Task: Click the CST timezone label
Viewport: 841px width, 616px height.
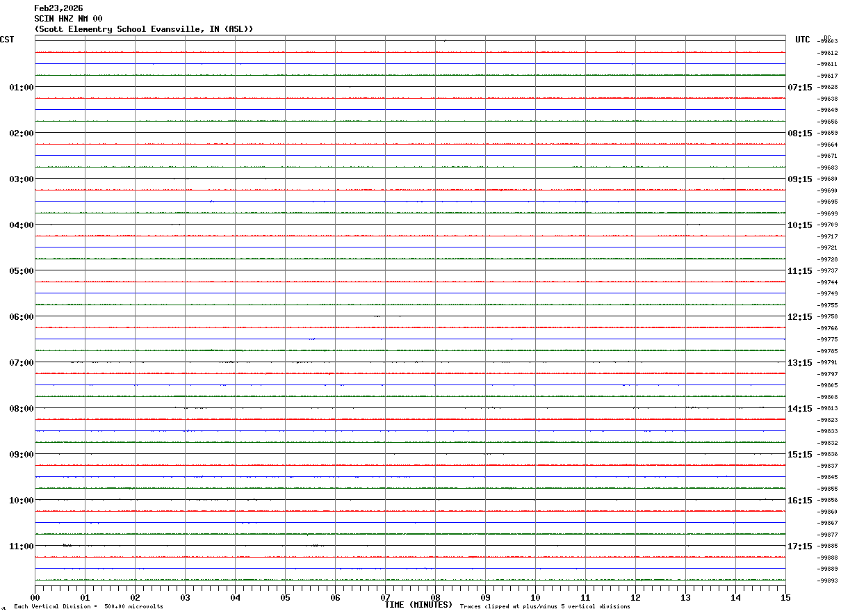Action: click(7, 40)
